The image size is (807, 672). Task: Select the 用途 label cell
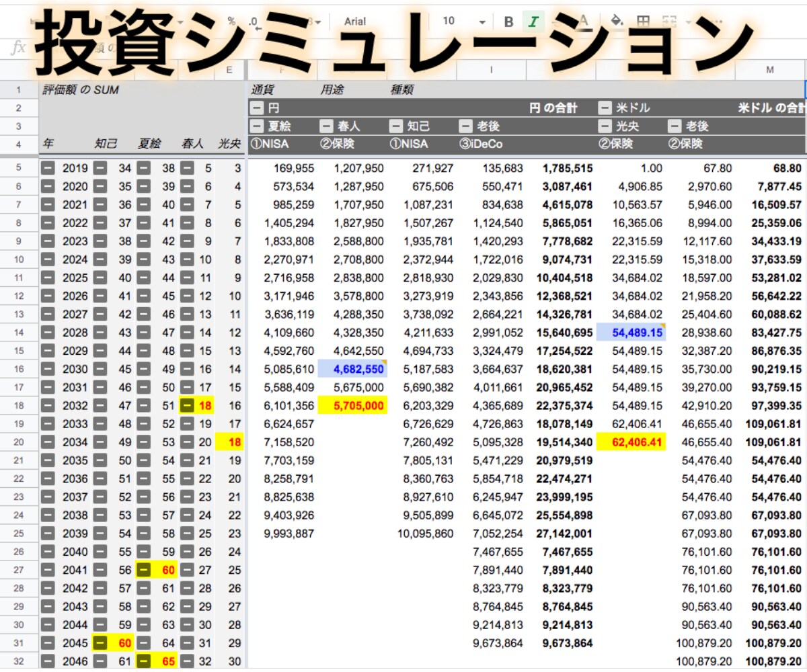click(332, 89)
